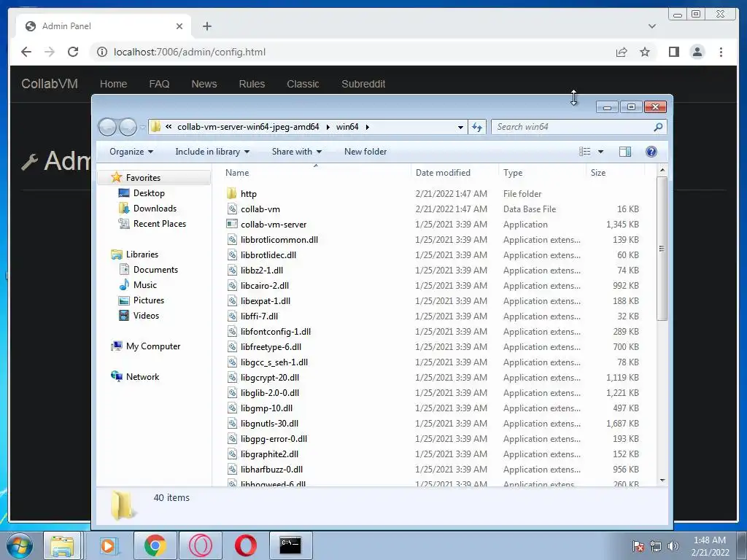Select Recent Places under Favorites
Viewport: 747px width, 560px height.
pos(160,223)
